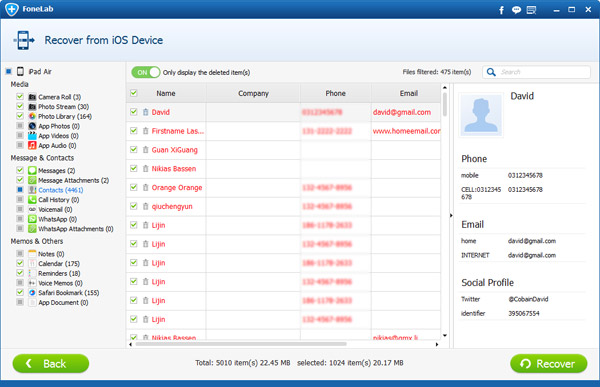Open Reminders (18) category
Screen dimensions: 600x387
[59, 273]
